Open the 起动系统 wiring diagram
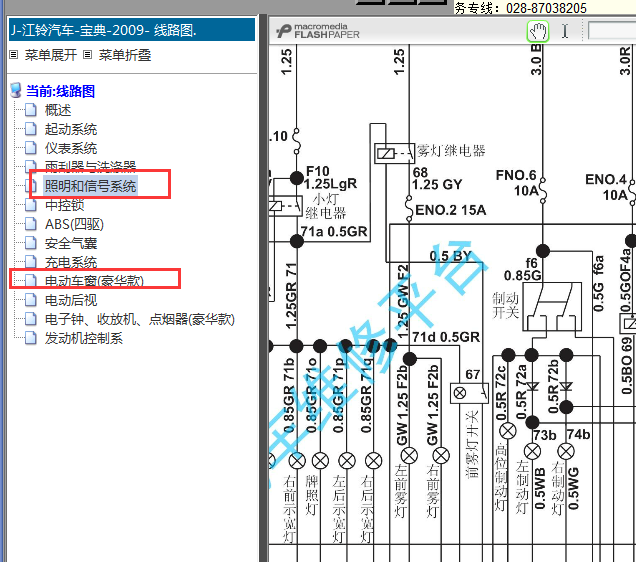The width and height of the screenshot is (636, 562). pos(71,129)
